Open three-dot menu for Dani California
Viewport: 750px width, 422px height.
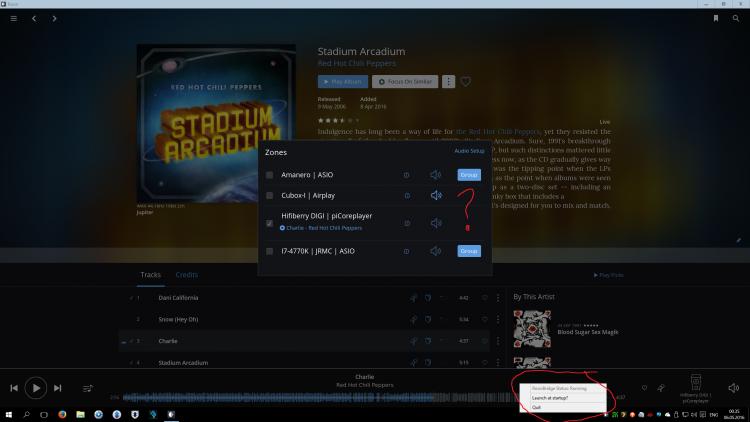coord(498,298)
